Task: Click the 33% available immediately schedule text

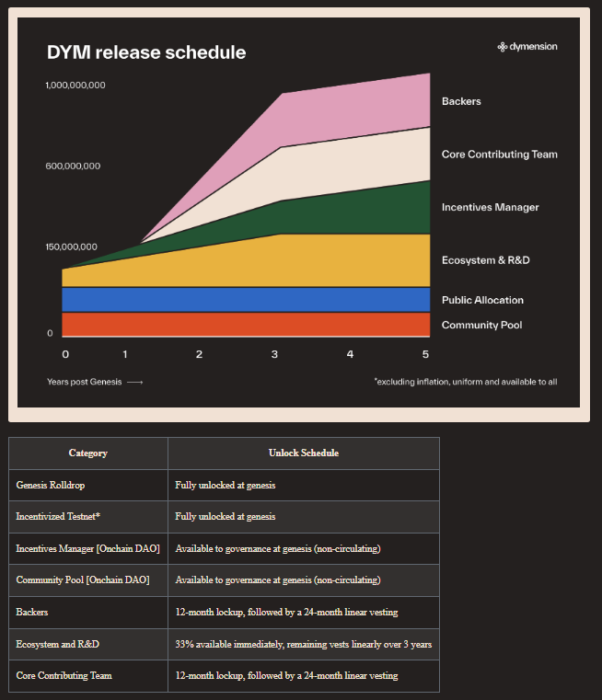Action: click(303, 644)
